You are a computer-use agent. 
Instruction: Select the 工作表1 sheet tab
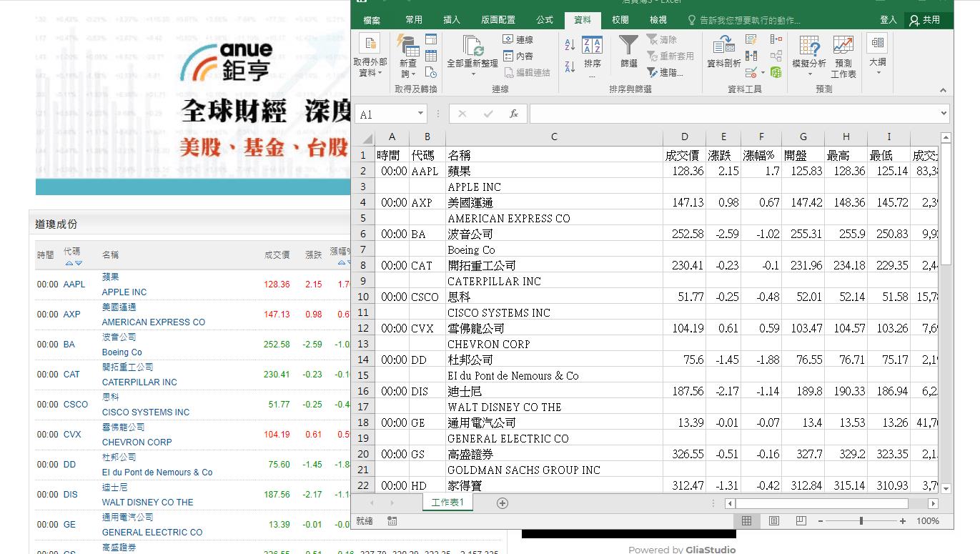click(x=448, y=503)
